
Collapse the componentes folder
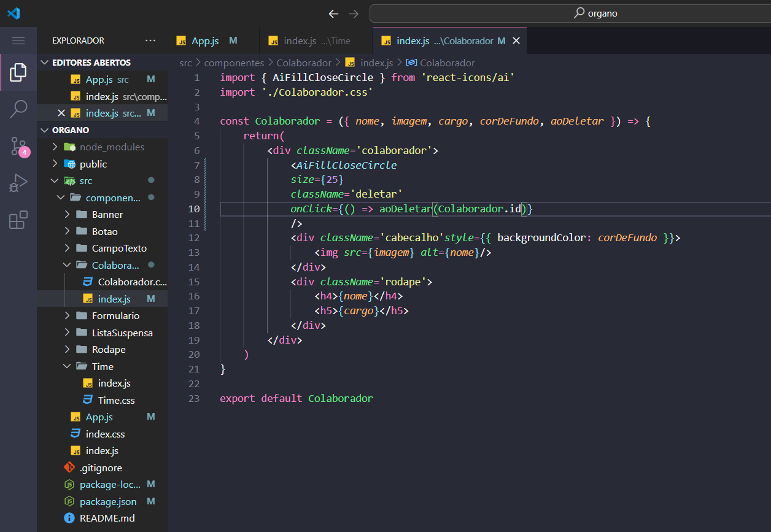tap(102, 198)
